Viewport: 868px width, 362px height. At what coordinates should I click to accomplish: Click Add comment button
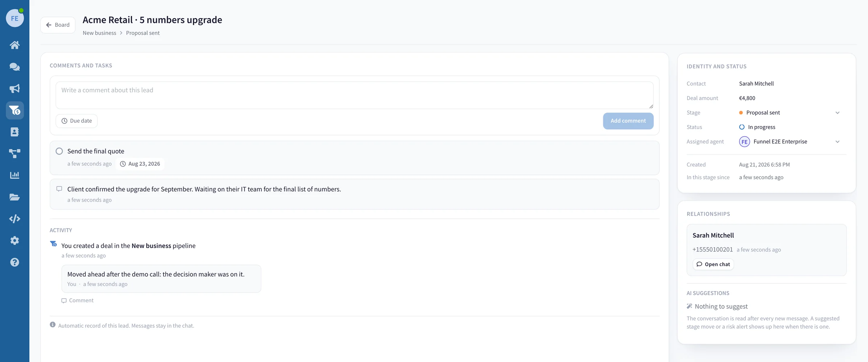[628, 121]
